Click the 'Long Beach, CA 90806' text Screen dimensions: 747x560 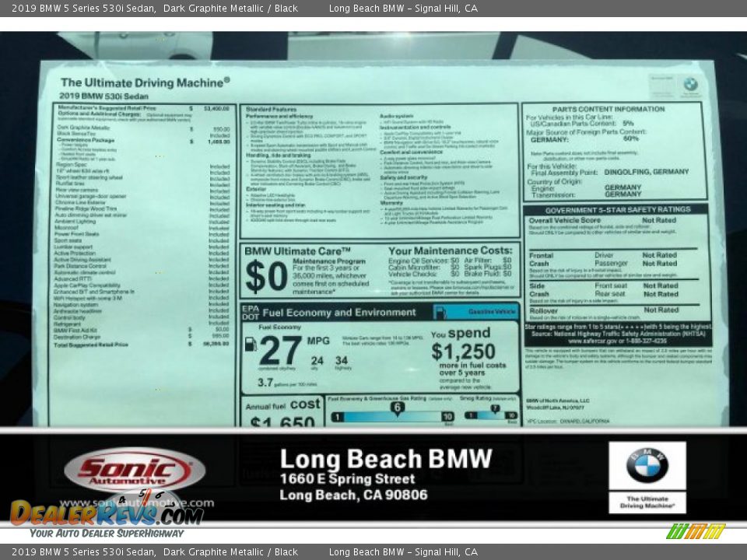353,495
